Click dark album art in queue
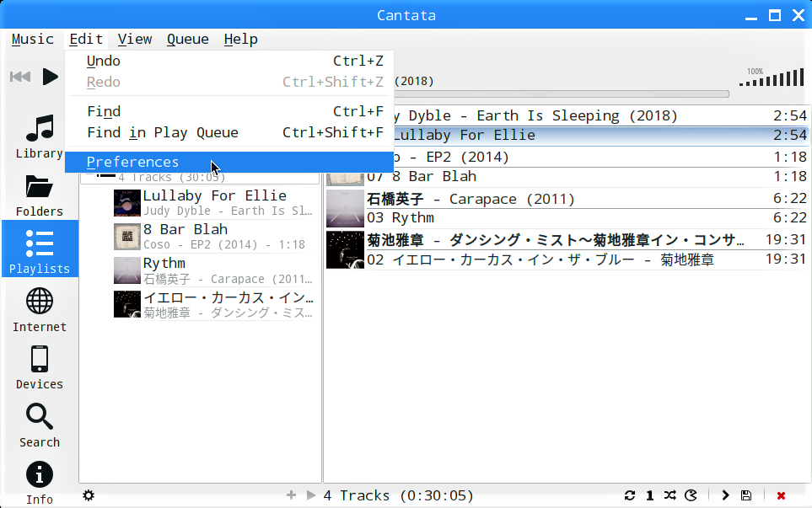This screenshot has height=508, width=812. point(345,250)
